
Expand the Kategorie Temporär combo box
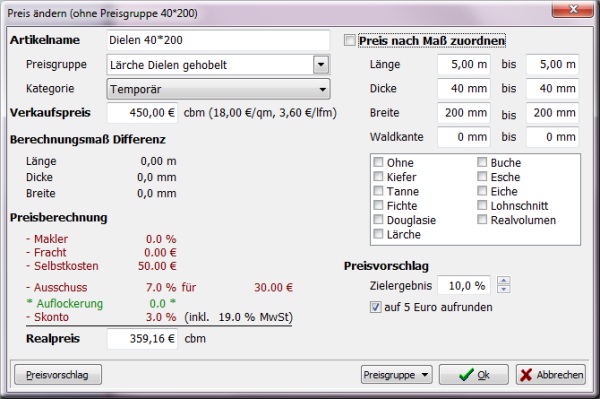point(218,89)
